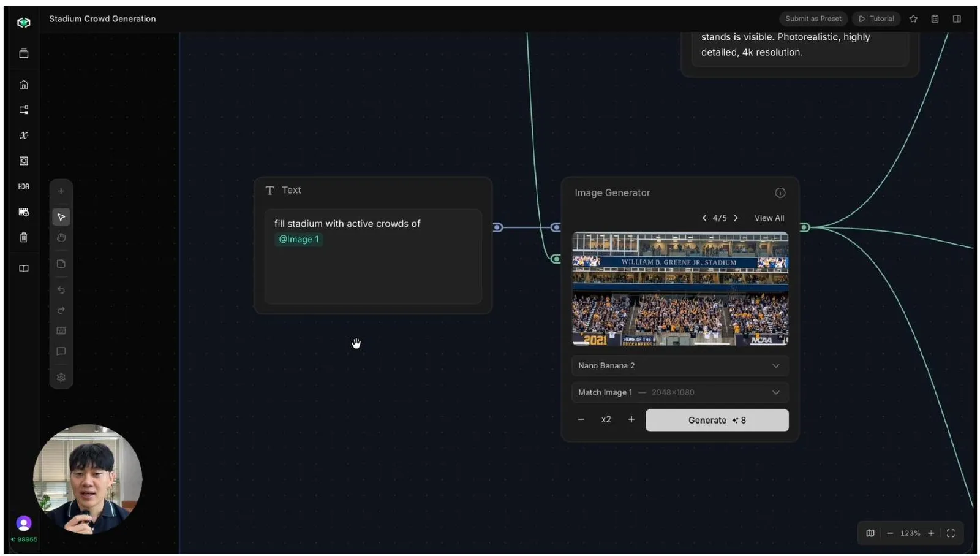The width and height of the screenshot is (980, 556).
Task: Zoom in with the plus button
Action: tap(931, 533)
